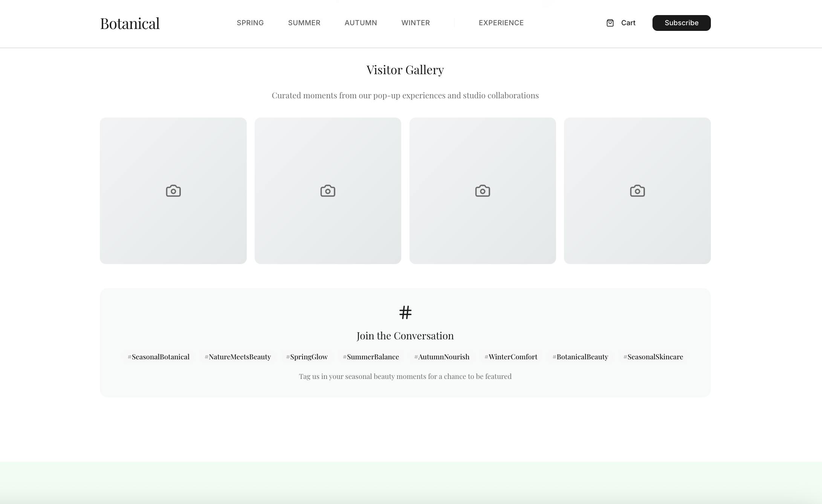Choose the #SummerBalance tag
Image resolution: width=822 pixels, height=504 pixels.
(371, 357)
